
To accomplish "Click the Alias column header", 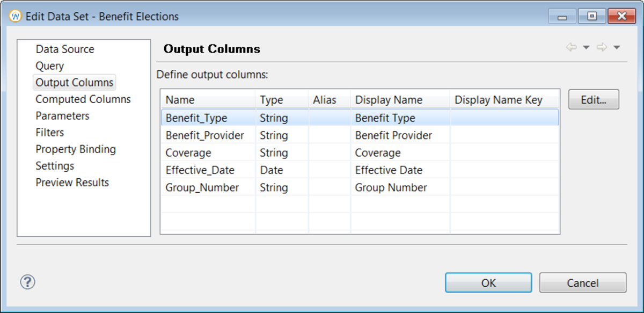I will click(330, 100).
